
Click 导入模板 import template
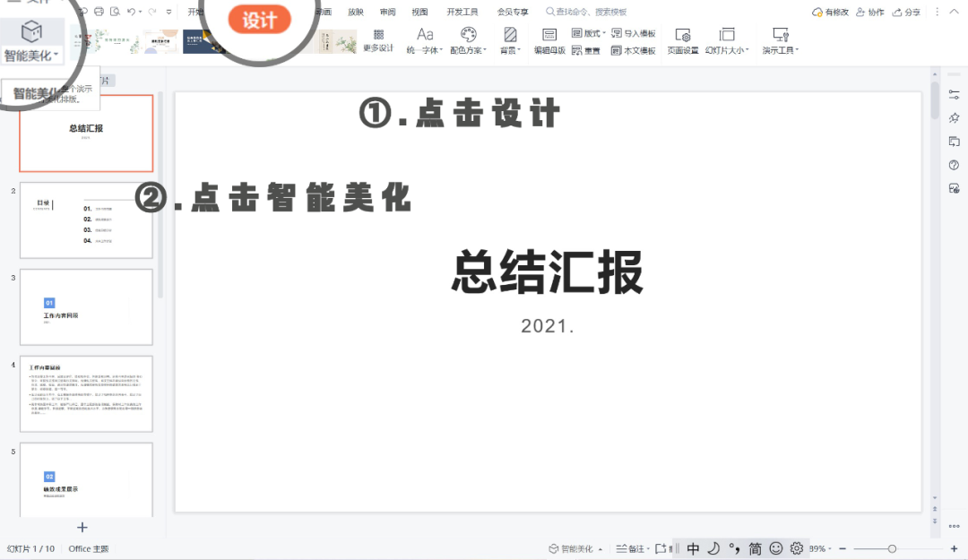click(633, 33)
